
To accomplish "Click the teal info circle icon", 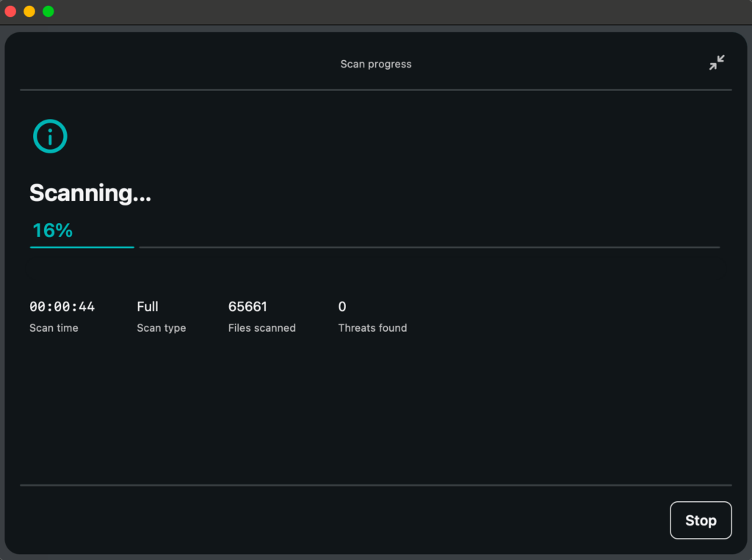I will click(x=50, y=137).
